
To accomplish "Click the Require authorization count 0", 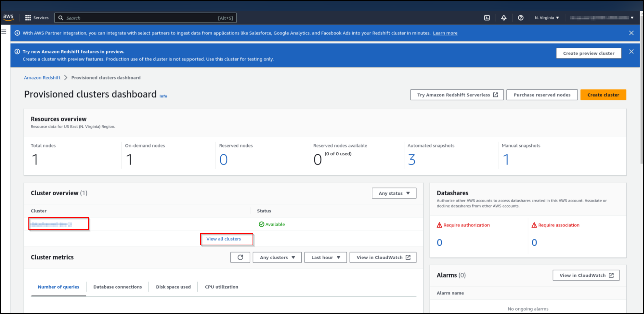I will (439, 243).
